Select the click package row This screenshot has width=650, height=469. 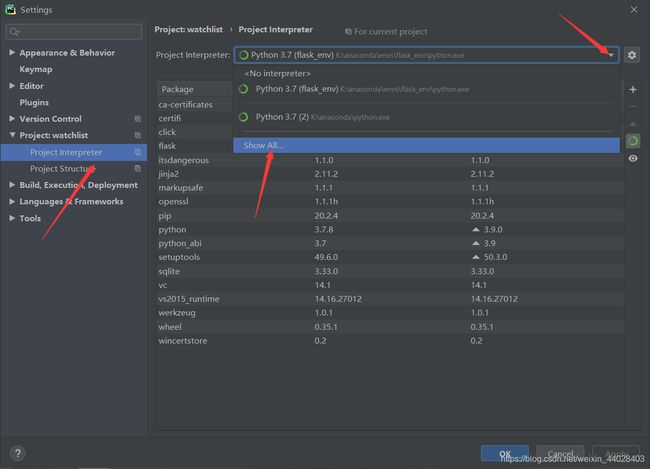(x=195, y=132)
